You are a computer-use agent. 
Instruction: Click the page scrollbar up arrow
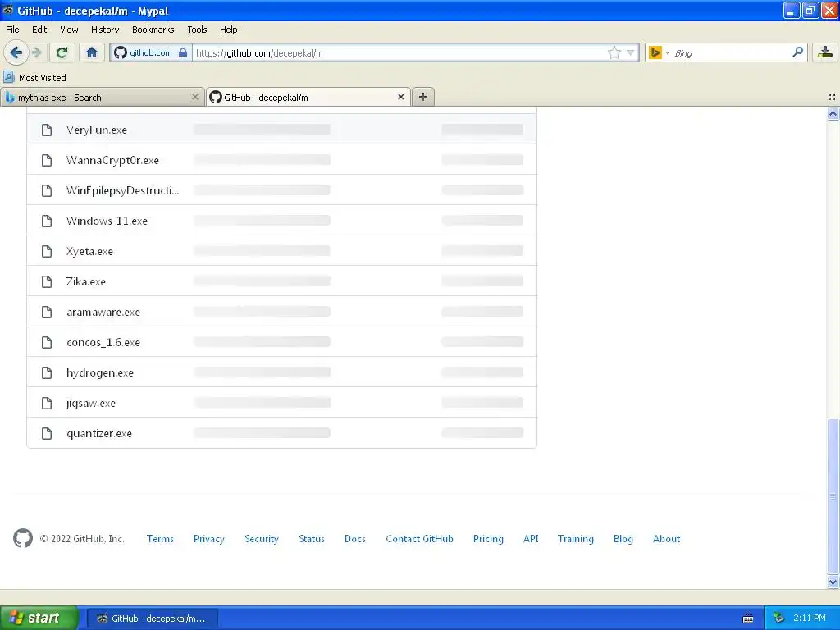[x=833, y=113]
